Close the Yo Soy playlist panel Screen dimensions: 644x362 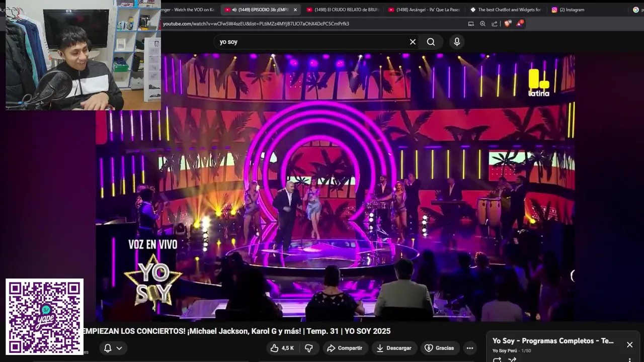pos(629,344)
